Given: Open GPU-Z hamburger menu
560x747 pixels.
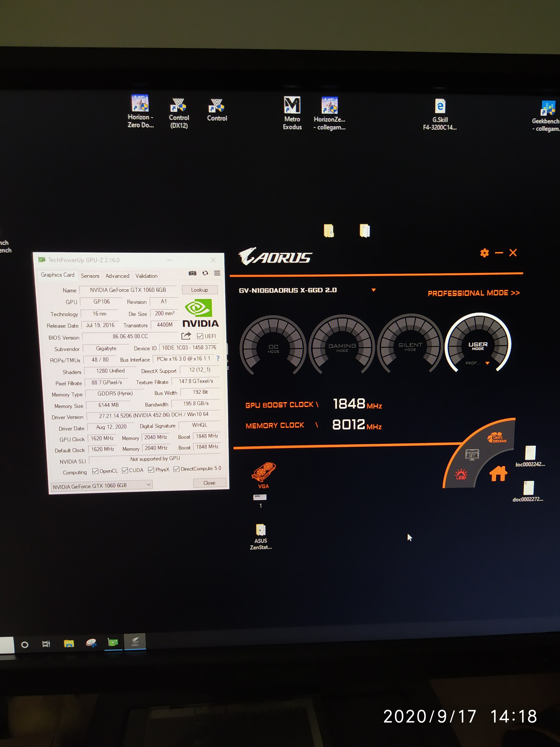Looking at the screenshot, I should coord(217,273).
